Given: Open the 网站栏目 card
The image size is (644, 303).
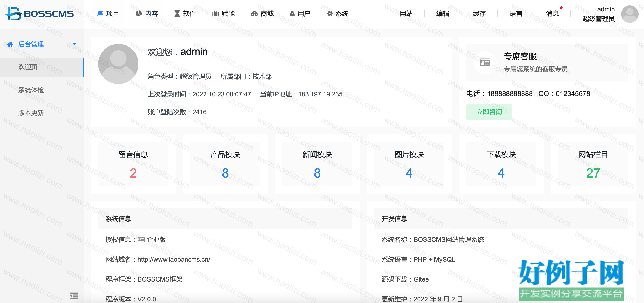Looking at the screenshot, I should click(x=593, y=164).
